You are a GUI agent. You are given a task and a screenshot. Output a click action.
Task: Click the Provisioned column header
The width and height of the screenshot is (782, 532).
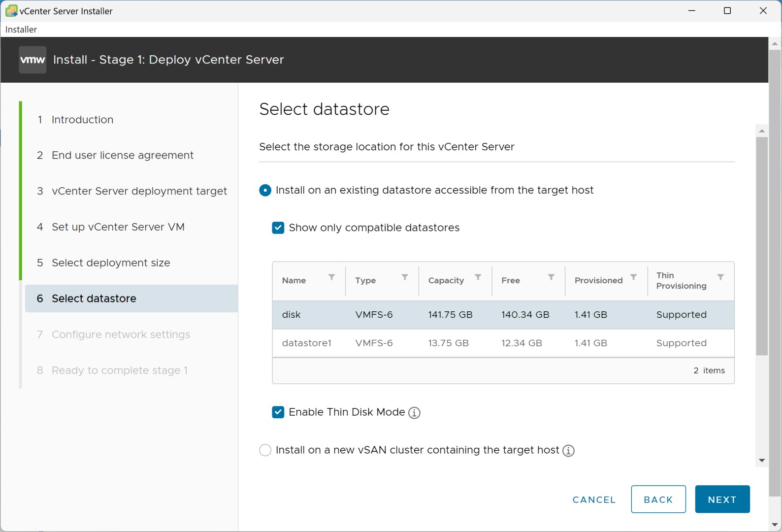click(x=598, y=280)
